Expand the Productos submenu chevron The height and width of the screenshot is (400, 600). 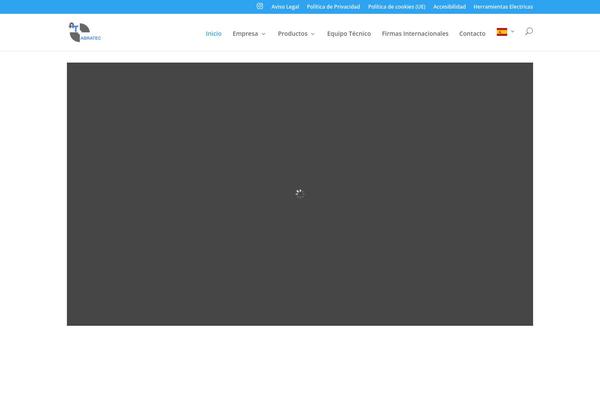coord(312,34)
